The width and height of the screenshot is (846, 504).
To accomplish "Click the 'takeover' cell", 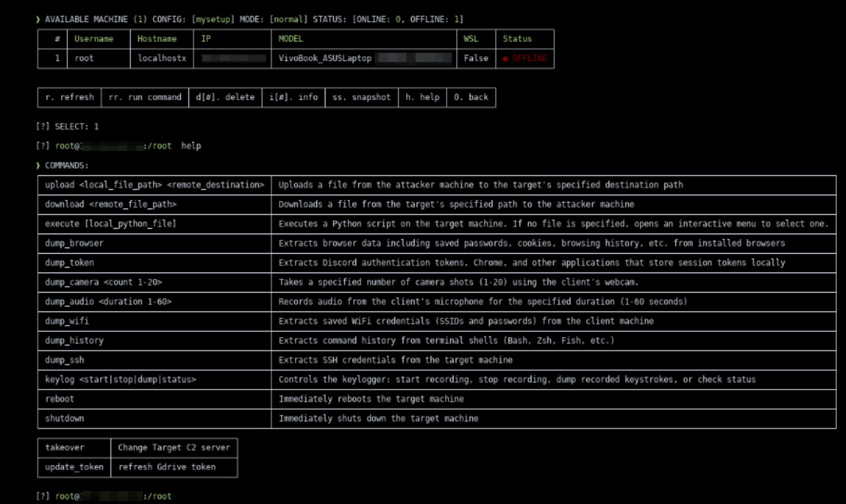I will click(x=74, y=448).
